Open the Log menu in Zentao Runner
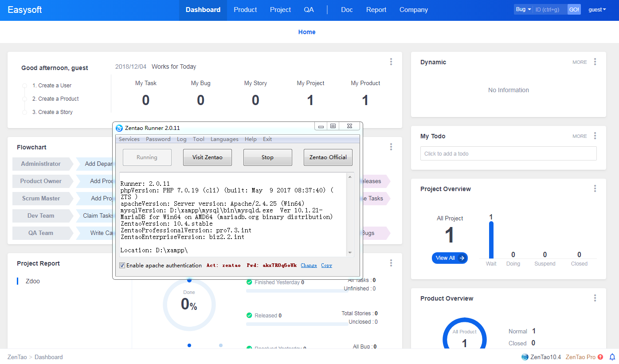Viewport: 619px width, 364px height. click(182, 139)
